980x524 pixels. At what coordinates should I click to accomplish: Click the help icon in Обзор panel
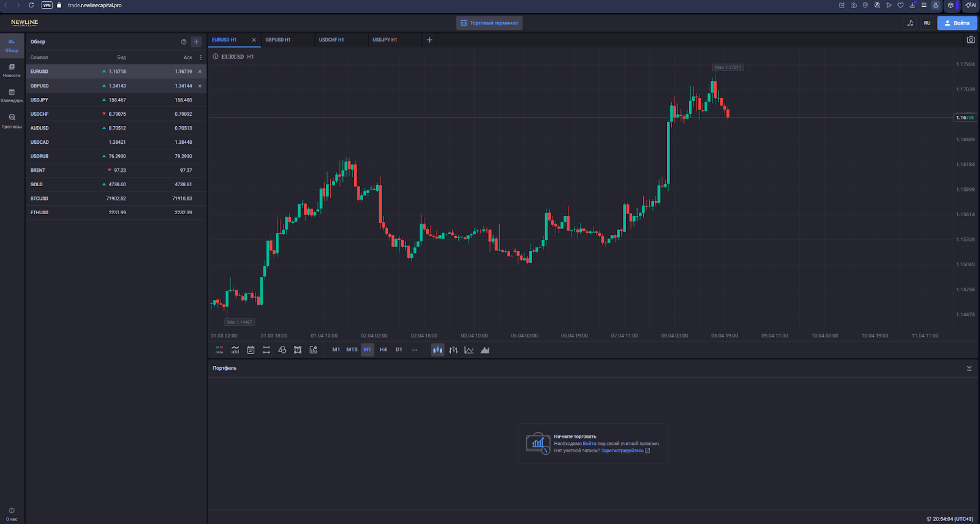pyautogui.click(x=184, y=42)
